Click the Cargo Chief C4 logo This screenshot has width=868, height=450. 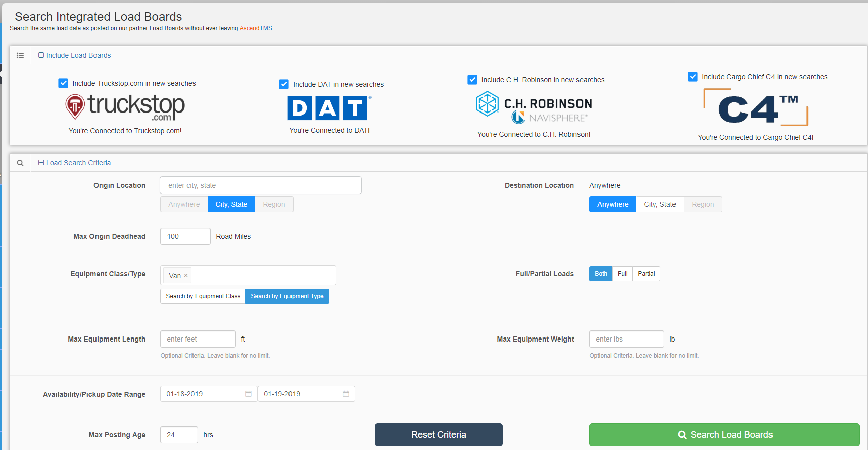(x=755, y=108)
